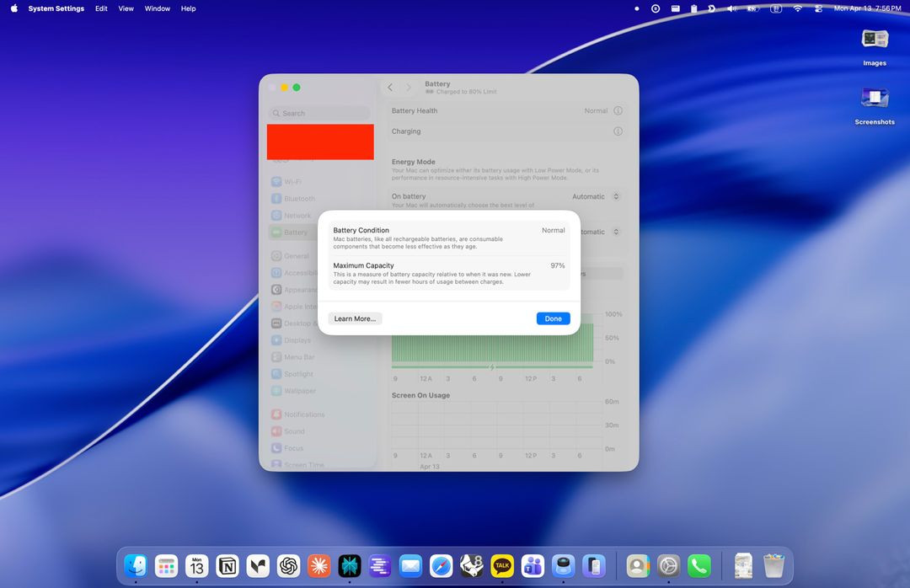910x588 pixels.
Task: Open the Battery Health info icon
Action: click(x=618, y=110)
